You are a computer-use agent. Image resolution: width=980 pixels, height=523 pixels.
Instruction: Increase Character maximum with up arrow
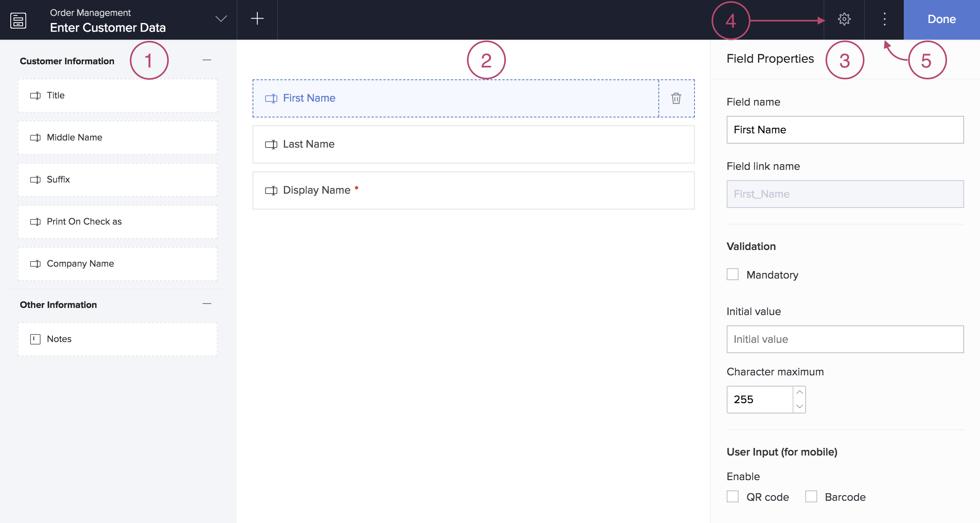800,392
